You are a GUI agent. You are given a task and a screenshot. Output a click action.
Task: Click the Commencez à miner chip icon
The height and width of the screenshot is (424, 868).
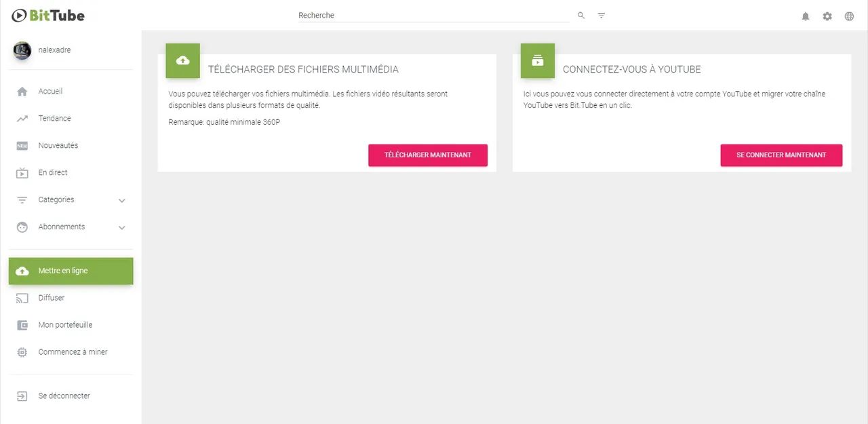[22, 352]
